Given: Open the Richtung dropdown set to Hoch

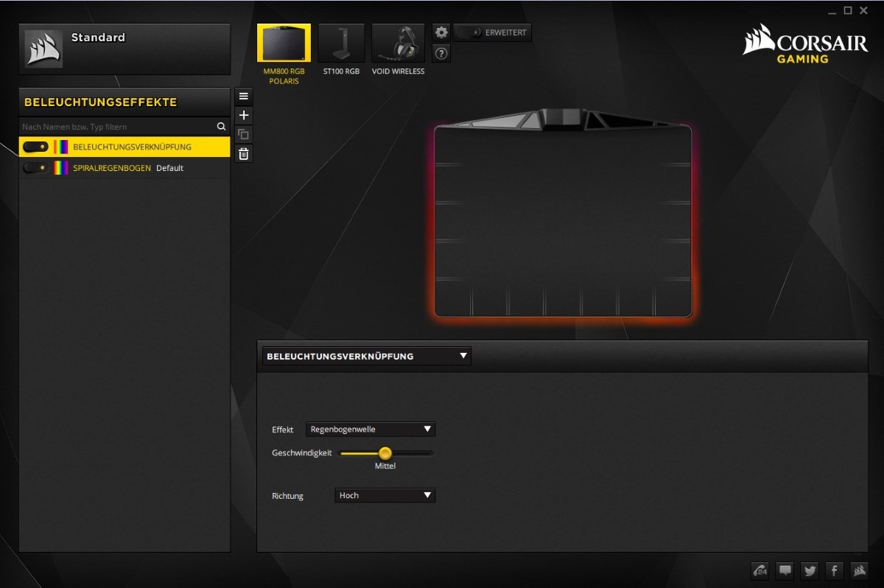Looking at the screenshot, I should point(385,495).
